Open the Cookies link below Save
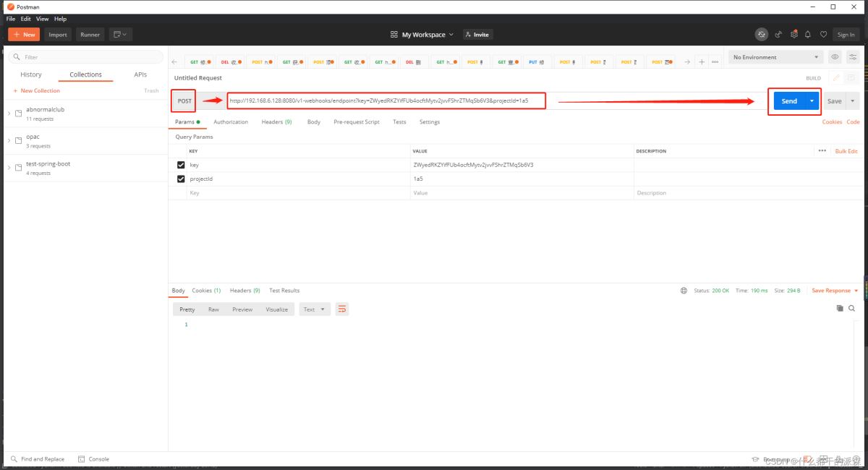868x470 pixels. (x=832, y=122)
